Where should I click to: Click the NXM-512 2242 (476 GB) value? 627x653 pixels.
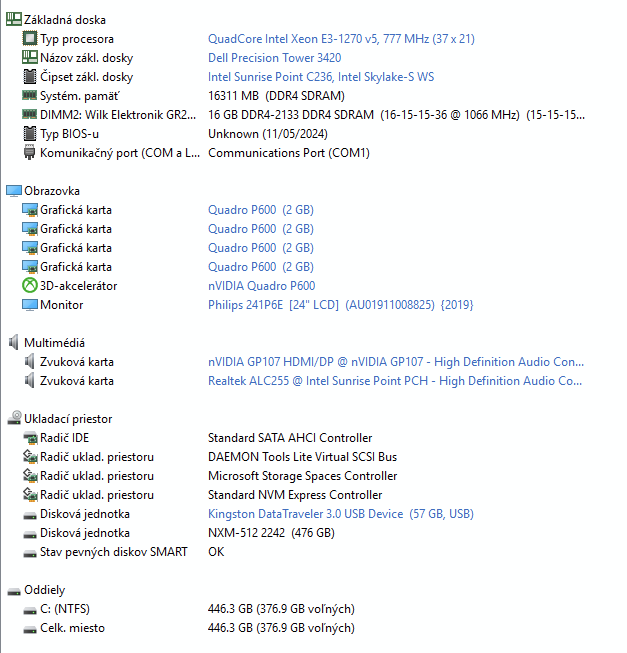271,533
